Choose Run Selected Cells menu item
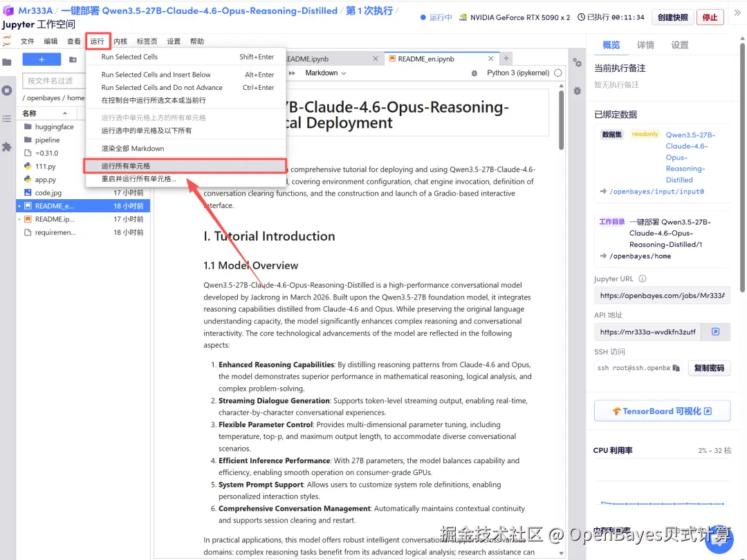Image resolution: width=747 pixels, height=560 pixels. coord(186,57)
